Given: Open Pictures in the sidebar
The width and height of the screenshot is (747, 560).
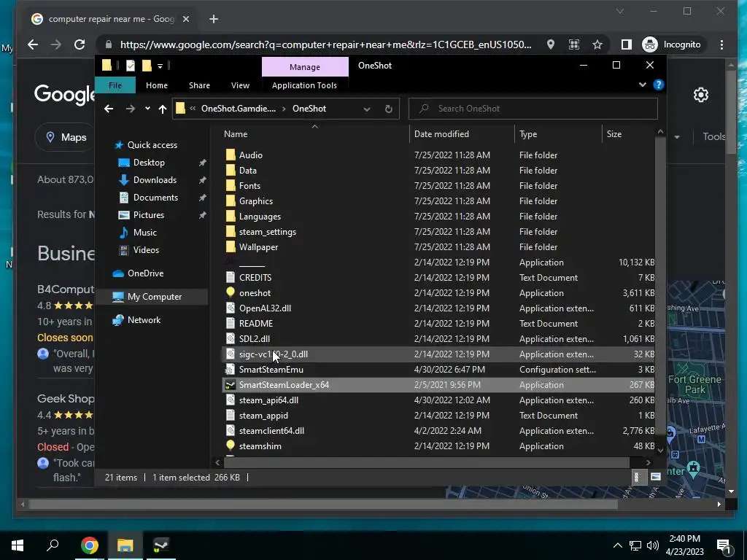Looking at the screenshot, I should point(149,215).
